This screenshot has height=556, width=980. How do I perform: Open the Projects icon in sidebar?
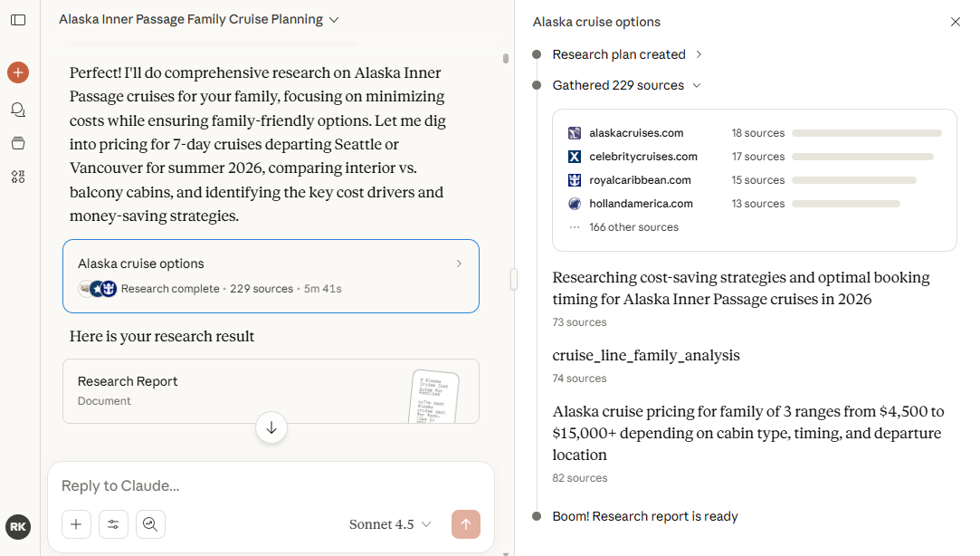[x=18, y=143]
